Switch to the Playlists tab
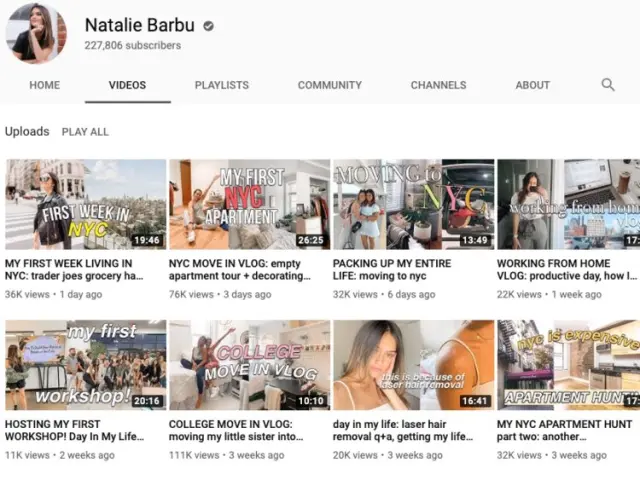Screen dimensions: 640x480 coord(221,85)
